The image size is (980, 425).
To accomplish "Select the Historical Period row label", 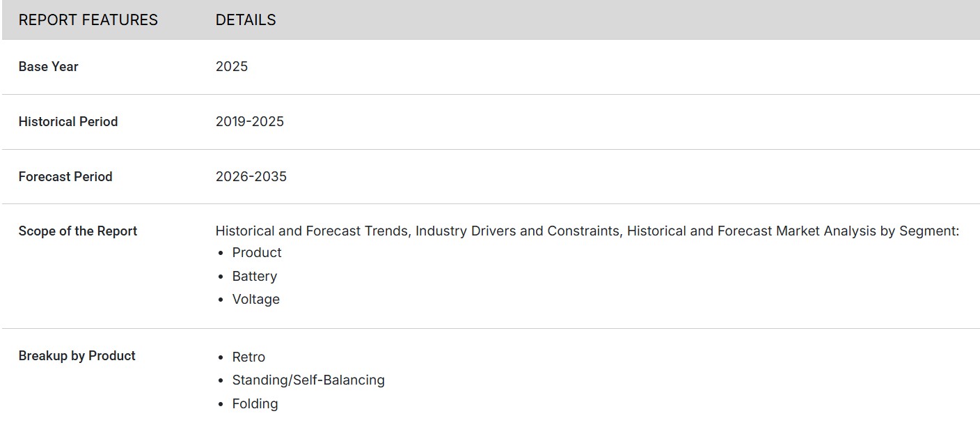I will click(68, 122).
